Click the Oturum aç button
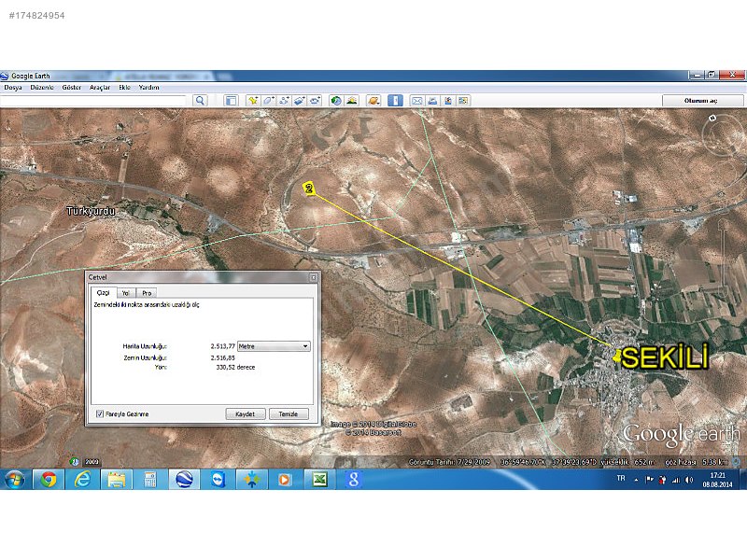 [x=703, y=101]
